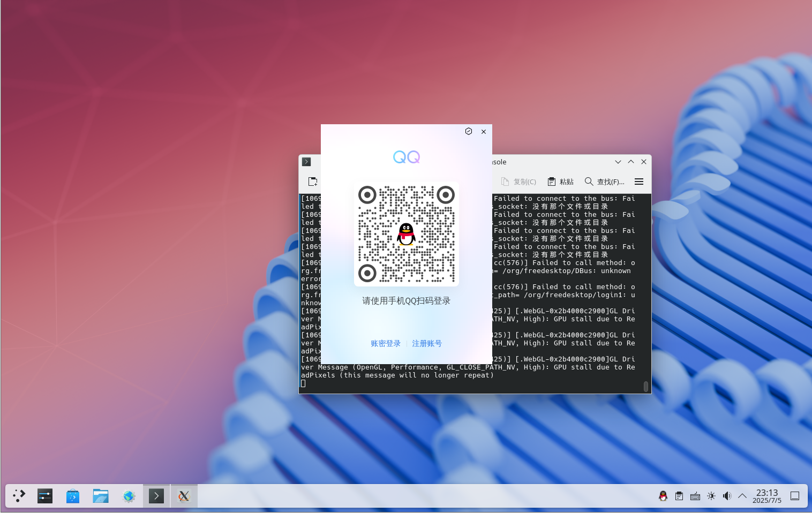Expand hidden system tray icons arrow
The height and width of the screenshot is (513, 812).
click(742, 496)
